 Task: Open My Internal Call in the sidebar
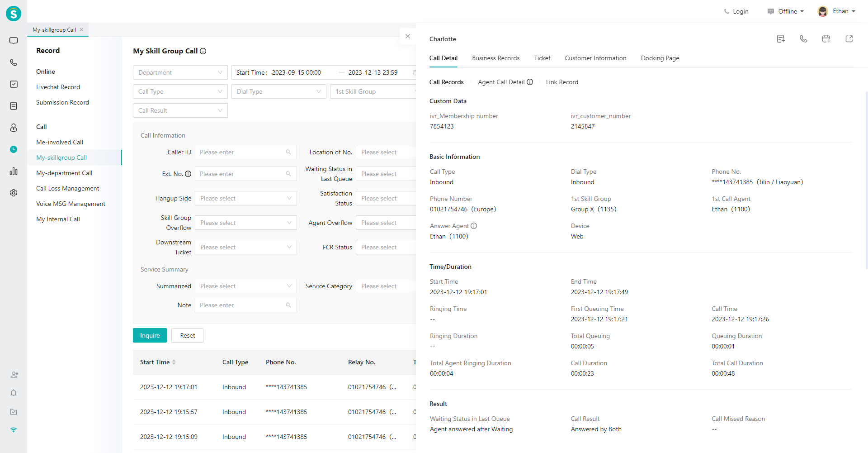58,219
